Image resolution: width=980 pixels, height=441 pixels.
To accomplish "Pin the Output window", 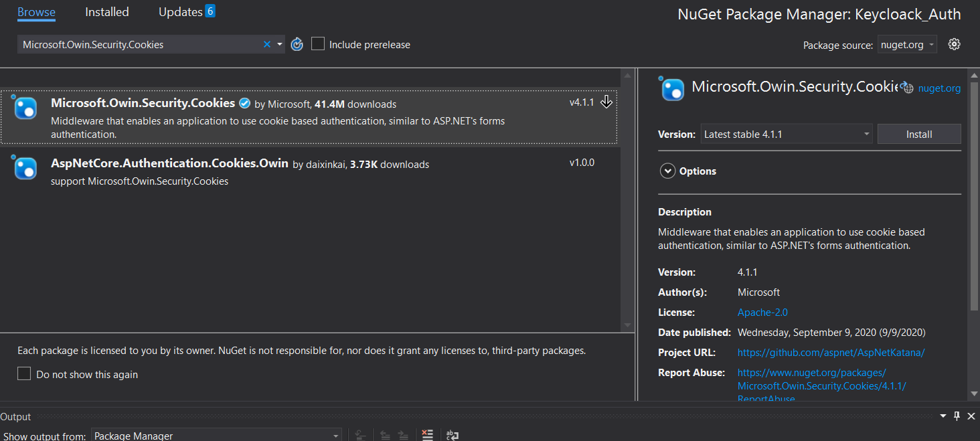I will click(x=957, y=416).
